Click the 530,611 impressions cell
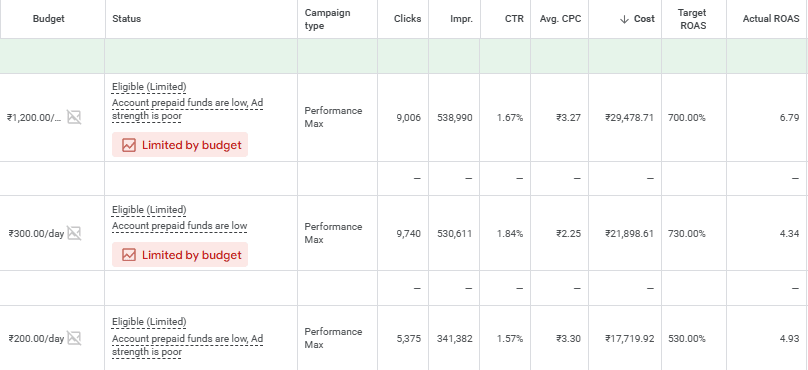 [x=454, y=233]
